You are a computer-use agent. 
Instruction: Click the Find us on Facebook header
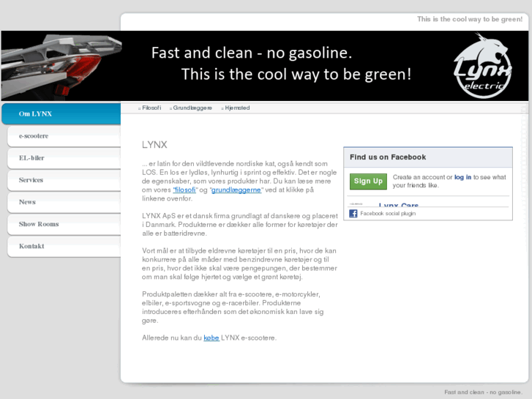[388, 157]
